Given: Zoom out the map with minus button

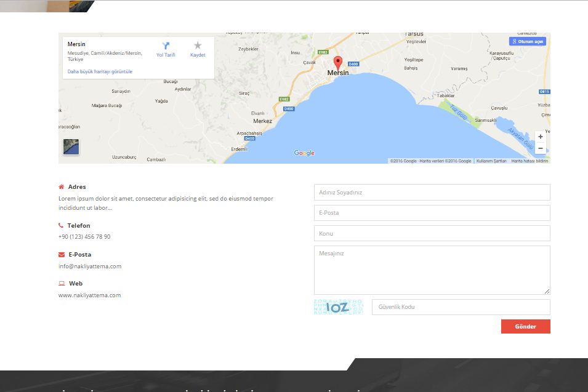Looking at the screenshot, I should (541, 148).
